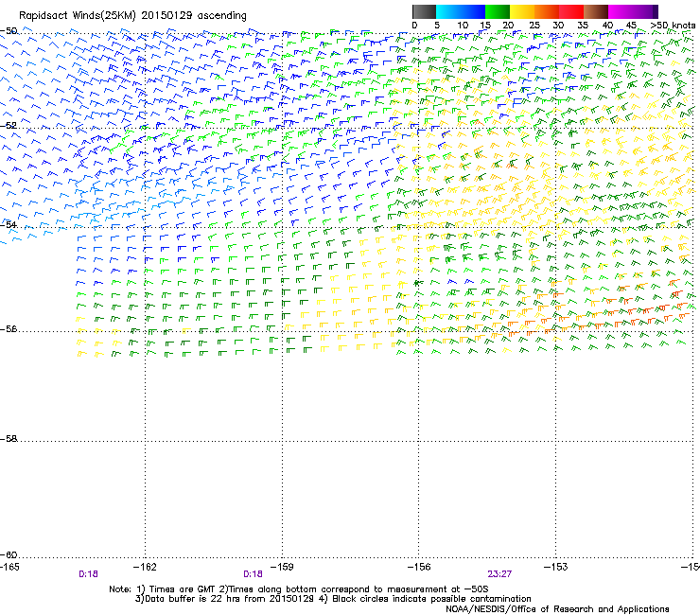Select the -58 latitude axis label

[9, 439]
